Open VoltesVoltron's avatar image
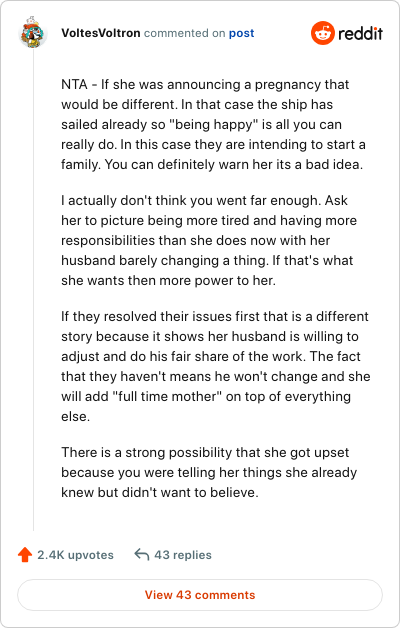This screenshot has height=628, width=400. tap(33, 32)
